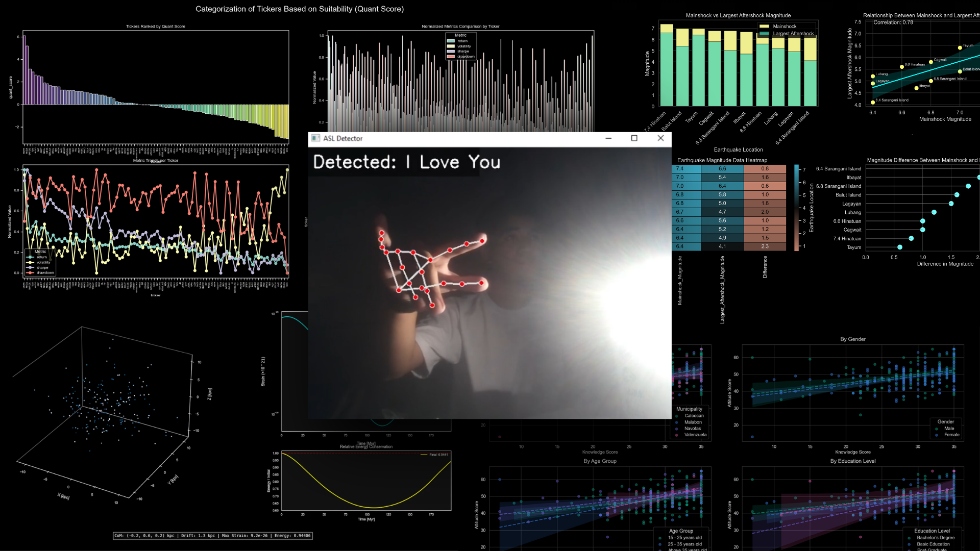Click the "Difference in Magnitude" axis label

945,264
